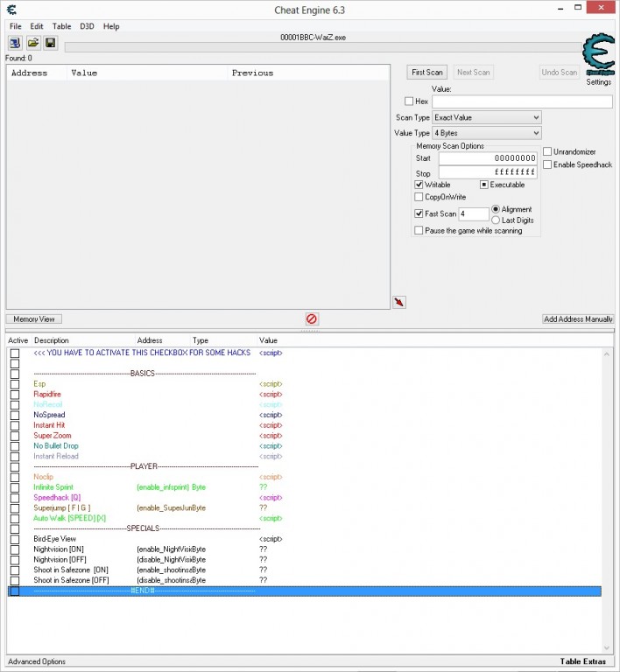Click the scan Value input field

tap(521, 101)
